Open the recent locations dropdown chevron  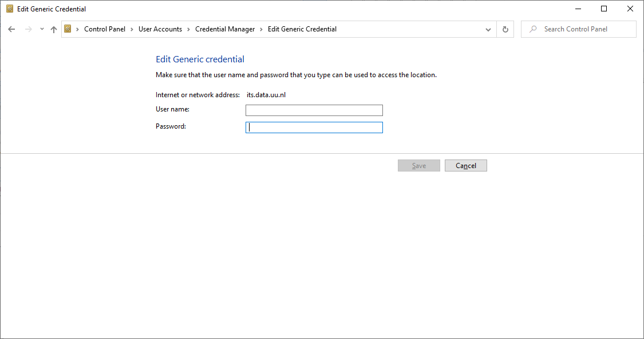(x=42, y=29)
